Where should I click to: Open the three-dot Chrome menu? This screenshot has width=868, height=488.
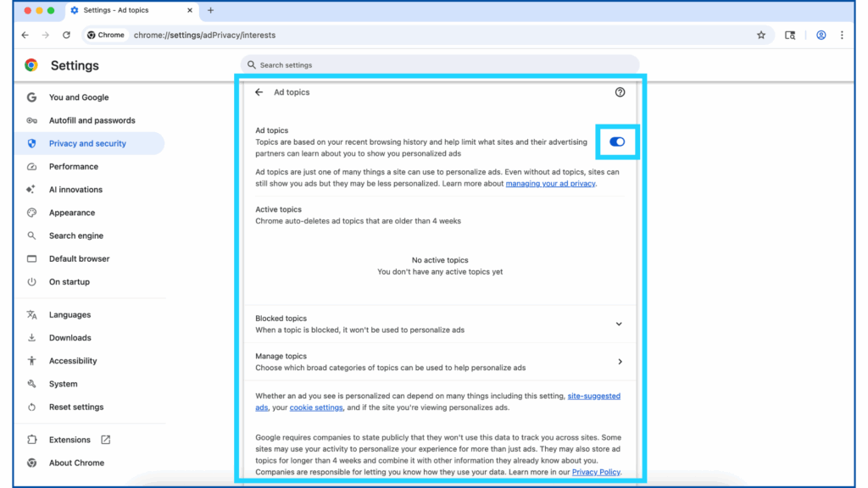point(842,36)
